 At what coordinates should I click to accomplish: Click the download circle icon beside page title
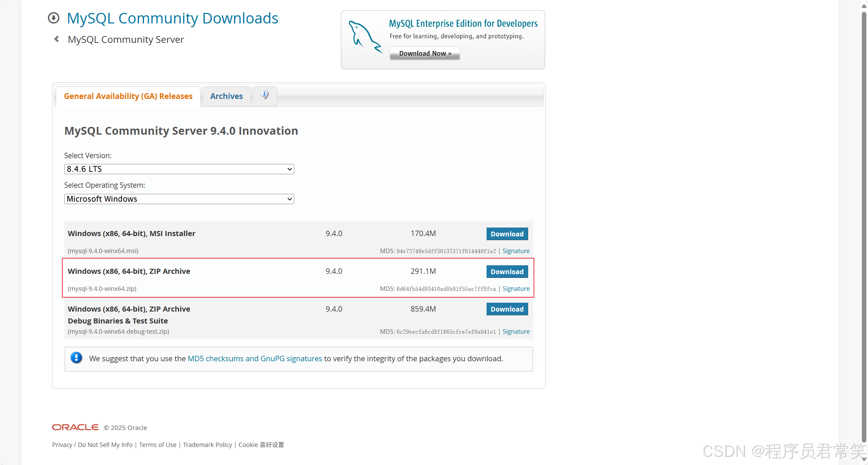pyautogui.click(x=53, y=18)
